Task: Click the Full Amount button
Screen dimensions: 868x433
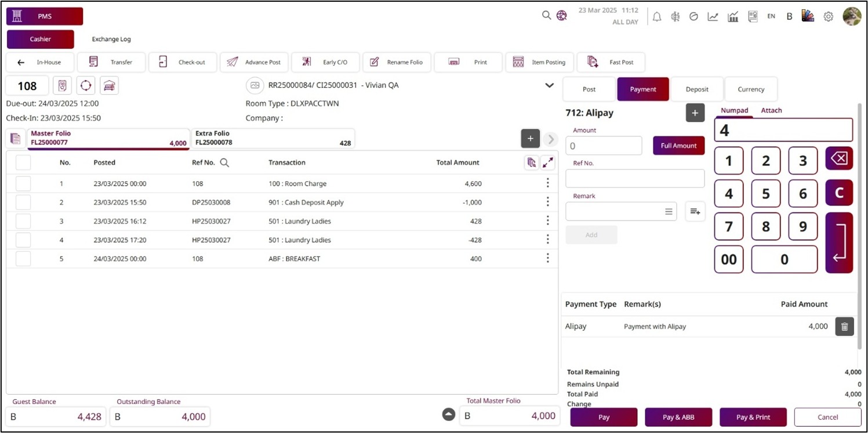Action: (x=678, y=146)
